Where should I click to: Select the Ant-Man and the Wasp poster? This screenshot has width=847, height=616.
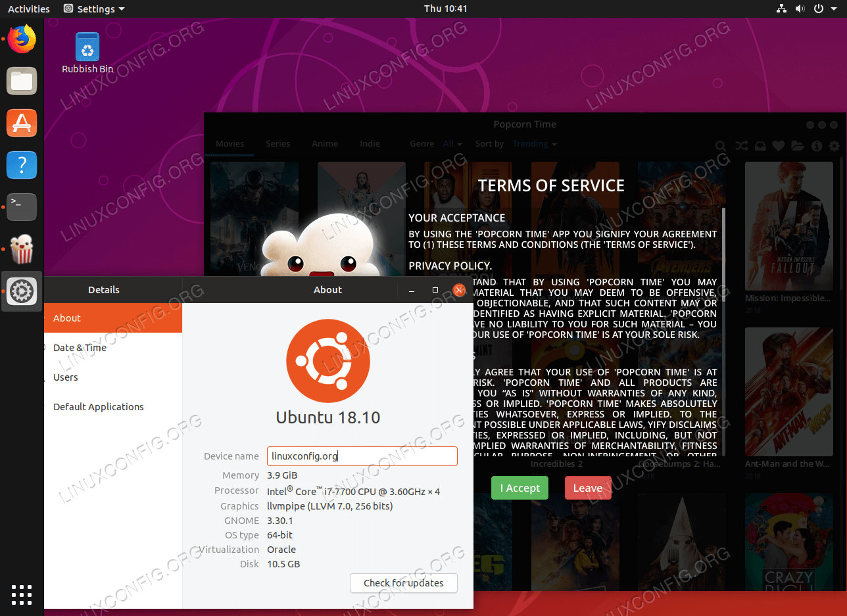click(x=788, y=391)
